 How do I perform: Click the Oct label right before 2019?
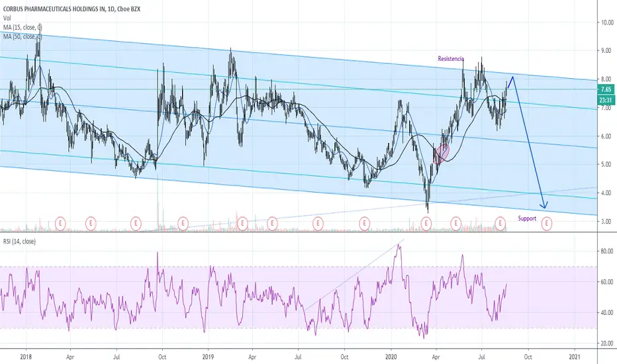click(x=162, y=357)
